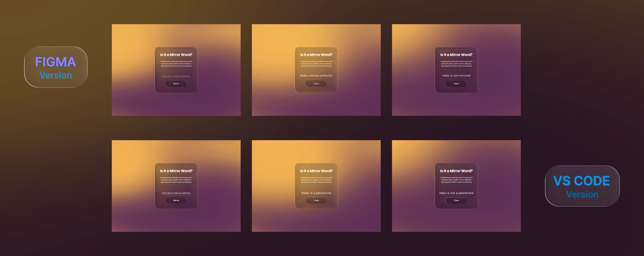Click the FIGMA Version badge
Image resolution: width=644 pixels, height=256 pixels.
56,66
